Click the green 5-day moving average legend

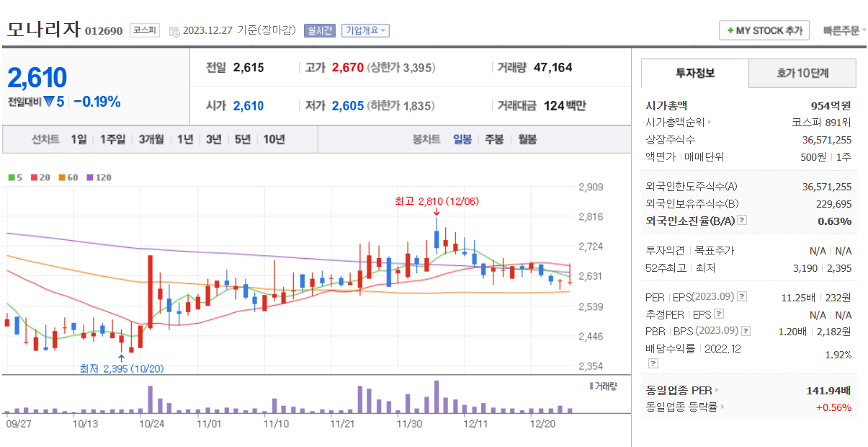(15, 177)
